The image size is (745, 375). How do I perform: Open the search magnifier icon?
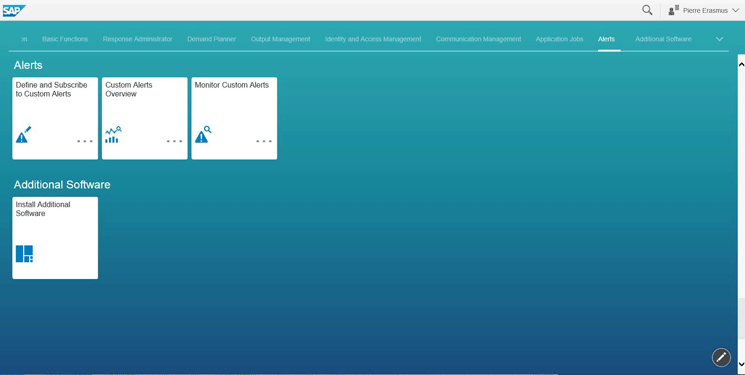tap(647, 10)
